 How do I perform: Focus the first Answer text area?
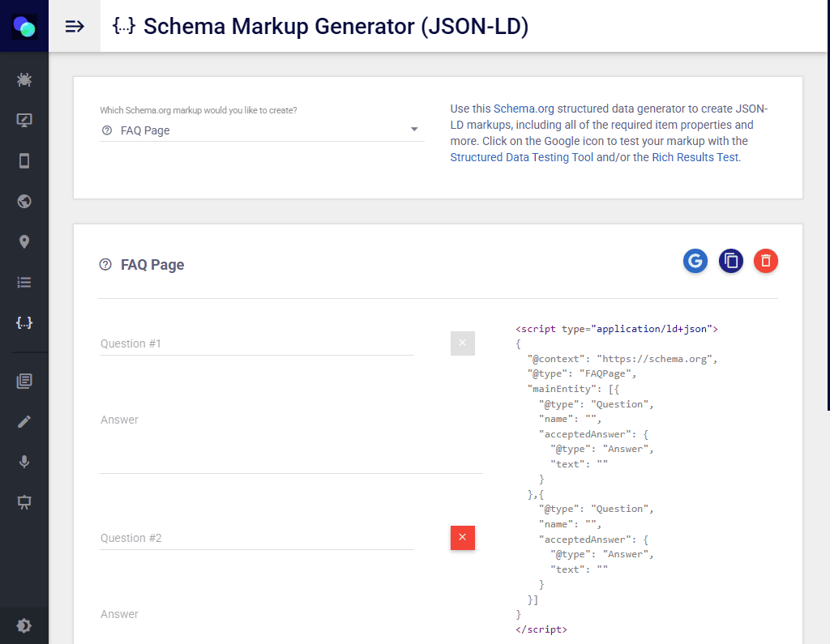pyautogui.click(x=291, y=441)
